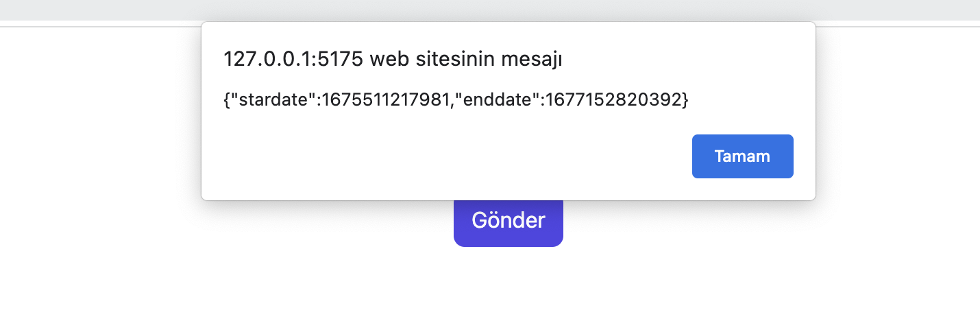Click the JSON message line in the alert
The image size is (980, 321).
pyautogui.click(x=456, y=99)
